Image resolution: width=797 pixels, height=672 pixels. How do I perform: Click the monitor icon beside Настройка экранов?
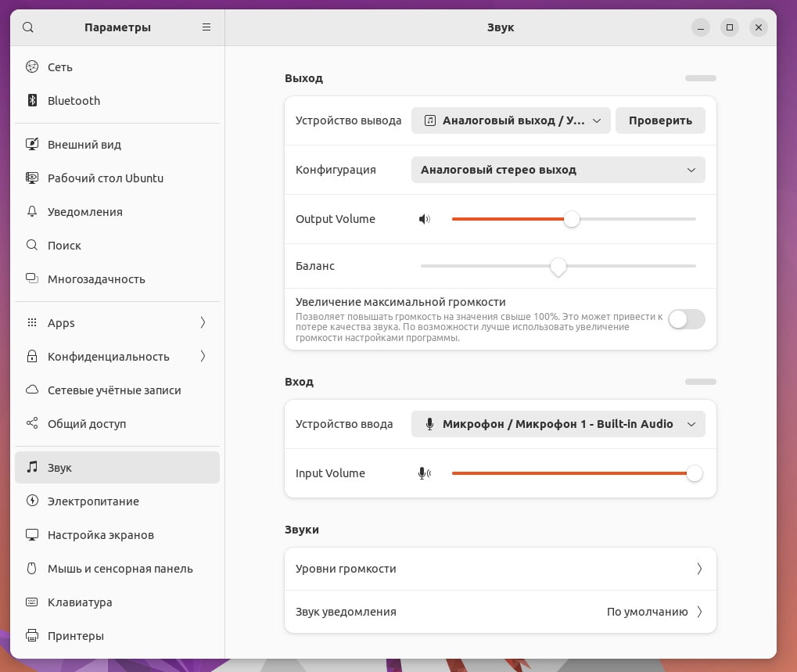(x=32, y=535)
